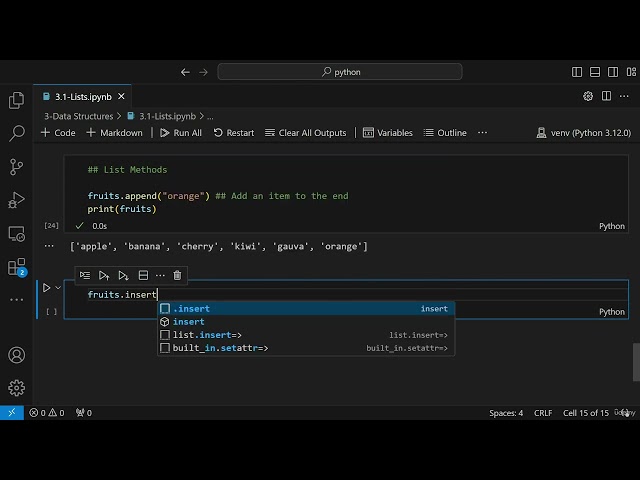The image size is (640, 480).
Task: Open the Run and Debug view
Action: [x=16, y=200]
